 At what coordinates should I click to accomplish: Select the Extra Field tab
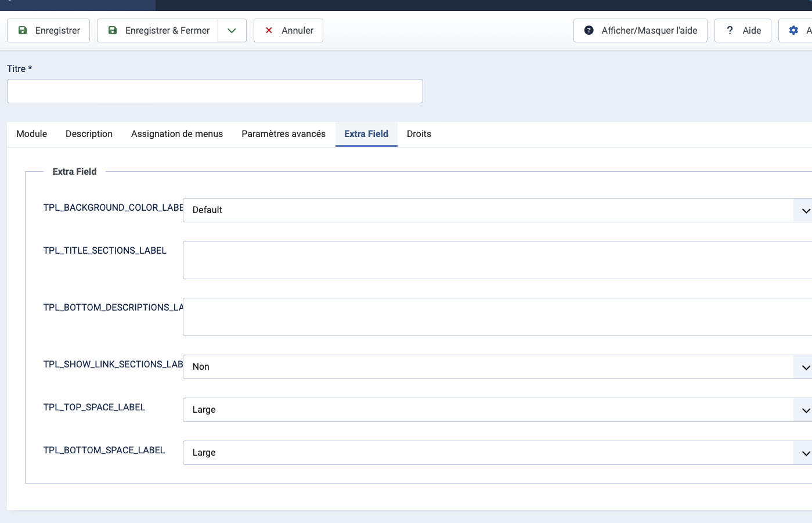point(366,134)
